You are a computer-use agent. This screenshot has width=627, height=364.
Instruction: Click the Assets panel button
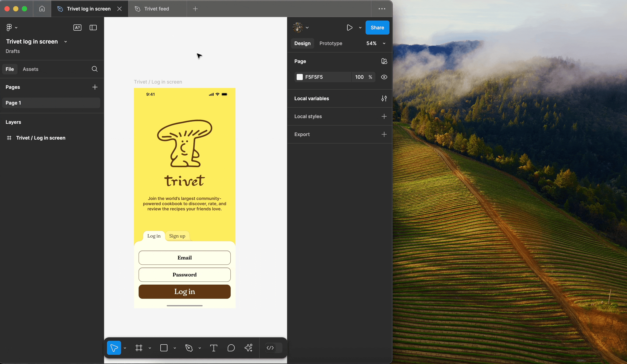(x=30, y=69)
